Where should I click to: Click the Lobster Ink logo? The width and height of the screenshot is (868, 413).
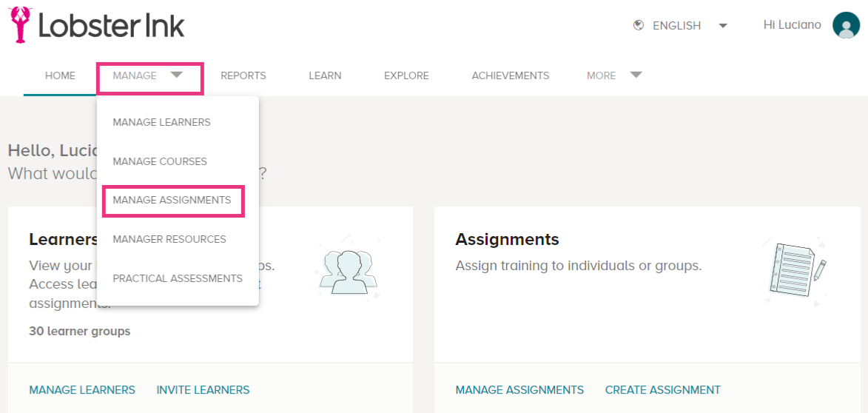coord(97,25)
